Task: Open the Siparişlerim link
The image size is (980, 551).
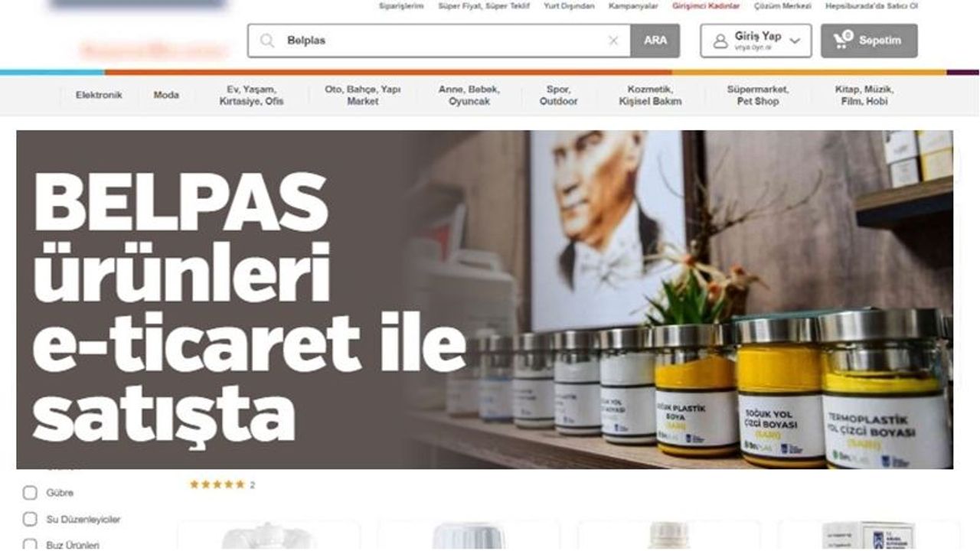Action: (401, 6)
